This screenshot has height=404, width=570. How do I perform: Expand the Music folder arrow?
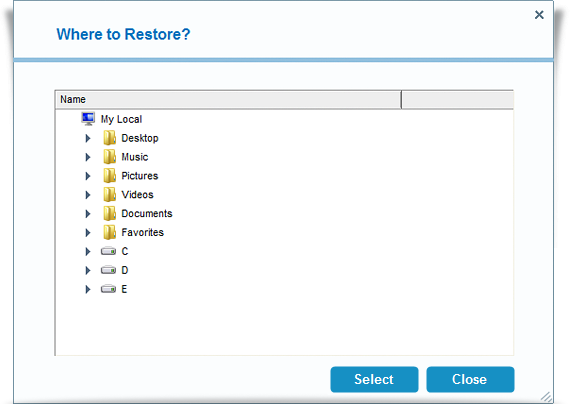click(x=88, y=157)
